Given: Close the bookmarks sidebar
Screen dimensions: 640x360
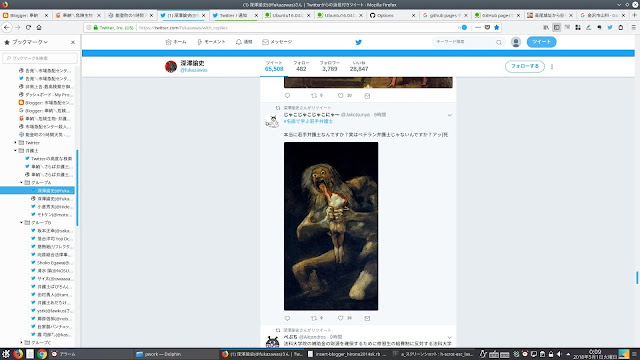Looking at the screenshot, I should [73, 42].
